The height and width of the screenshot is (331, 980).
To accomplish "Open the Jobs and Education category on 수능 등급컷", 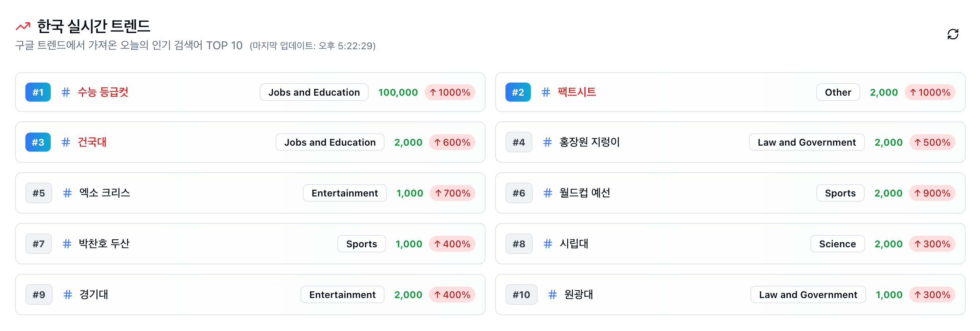I will pos(314,92).
